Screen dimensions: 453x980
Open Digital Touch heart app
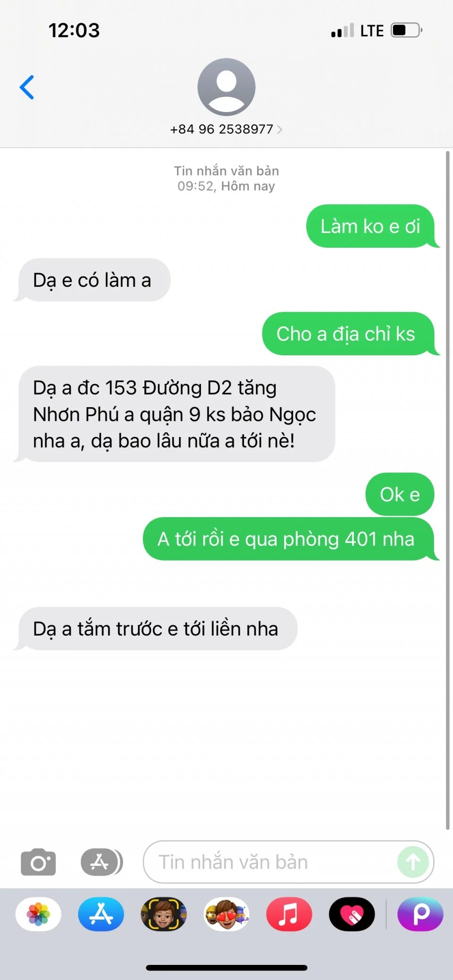[352, 914]
